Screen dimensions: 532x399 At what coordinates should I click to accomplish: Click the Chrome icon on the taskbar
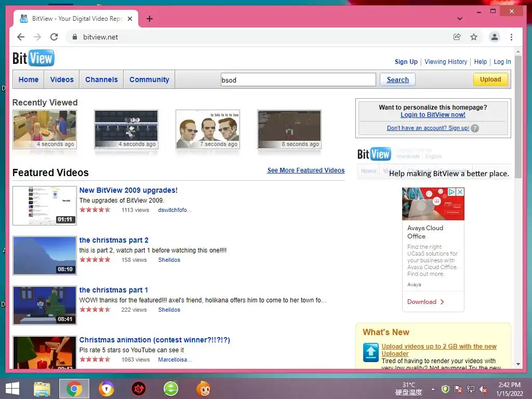click(x=74, y=389)
